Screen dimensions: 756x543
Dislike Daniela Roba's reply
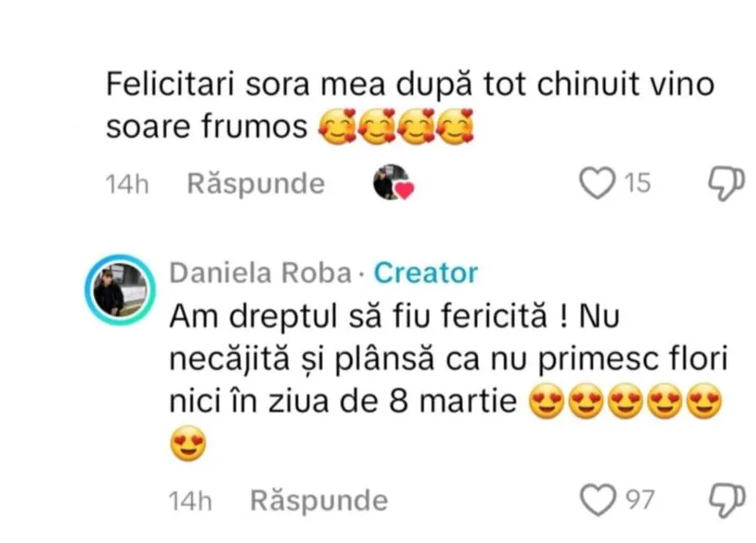[726, 500]
